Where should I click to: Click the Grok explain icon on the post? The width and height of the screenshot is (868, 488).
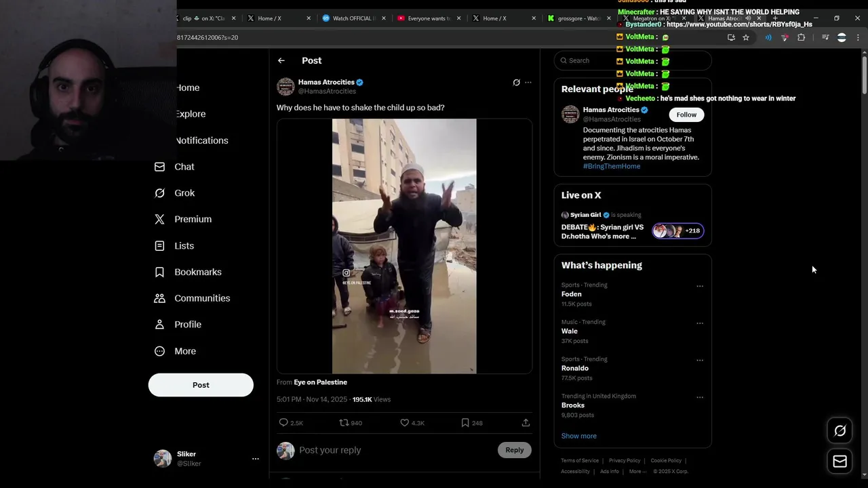[x=516, y=83]
